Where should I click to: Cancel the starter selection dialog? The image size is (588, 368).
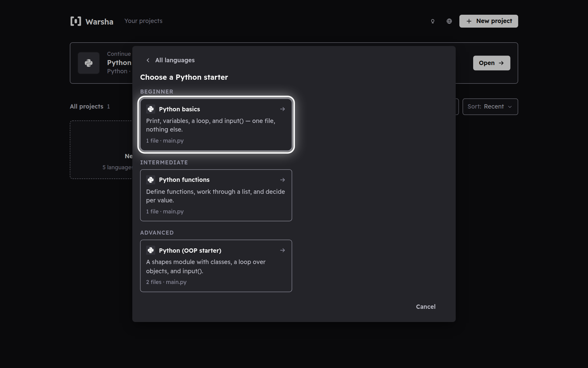[426, 307]
